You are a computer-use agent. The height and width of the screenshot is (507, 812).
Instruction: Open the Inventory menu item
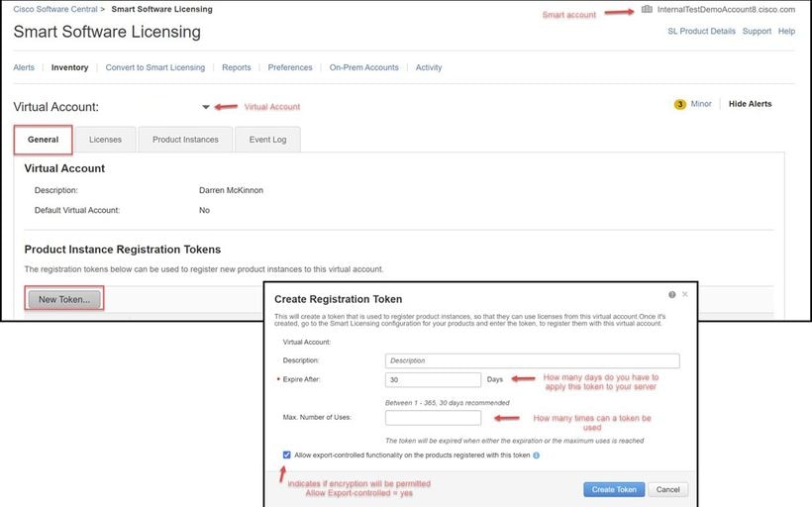coord(70,67)
